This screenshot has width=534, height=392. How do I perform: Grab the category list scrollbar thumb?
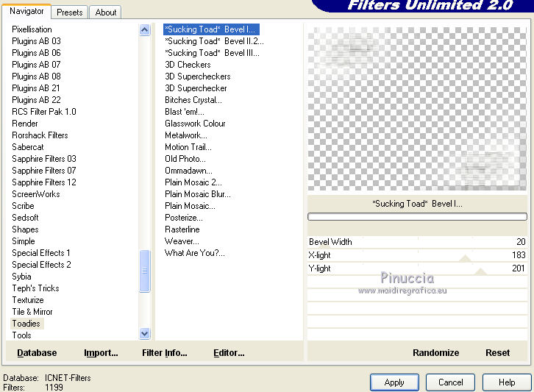point(145,271)
